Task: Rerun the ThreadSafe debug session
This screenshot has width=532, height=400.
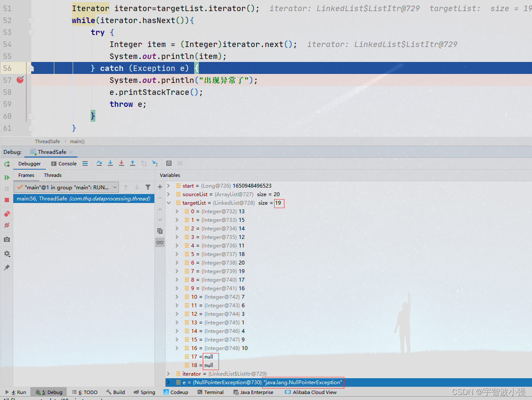Action: coord(7,164)
